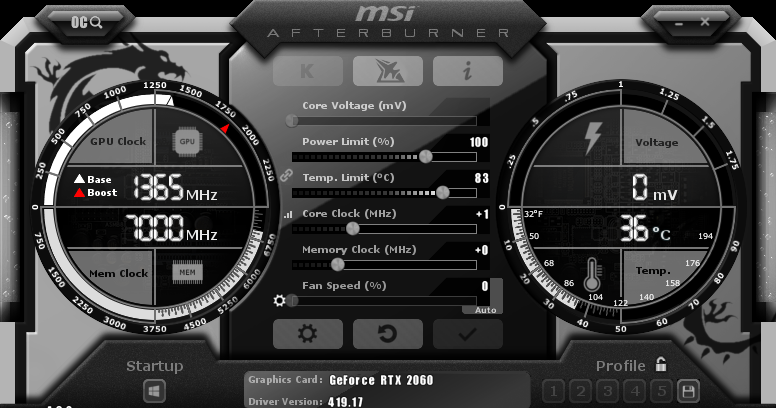Image resolution: width=776 pixels, height=408 pixels.
Task: Toggle the link icon beside Temp. Limit
Action: 286,175
